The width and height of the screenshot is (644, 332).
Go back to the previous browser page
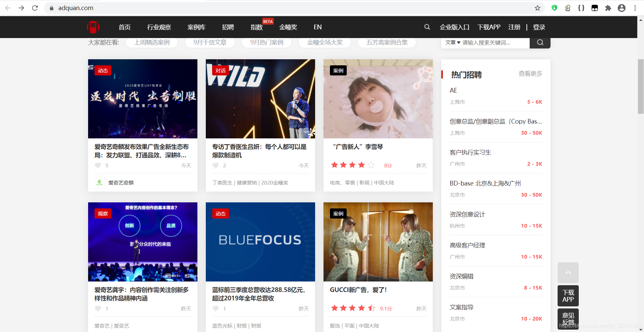click(8, 8)
